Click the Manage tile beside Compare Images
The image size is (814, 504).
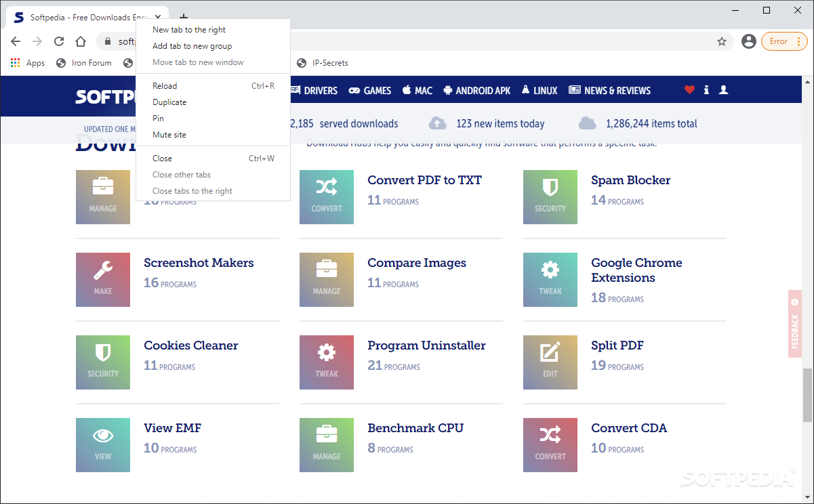pyautogui.click(x=327, y=280)
